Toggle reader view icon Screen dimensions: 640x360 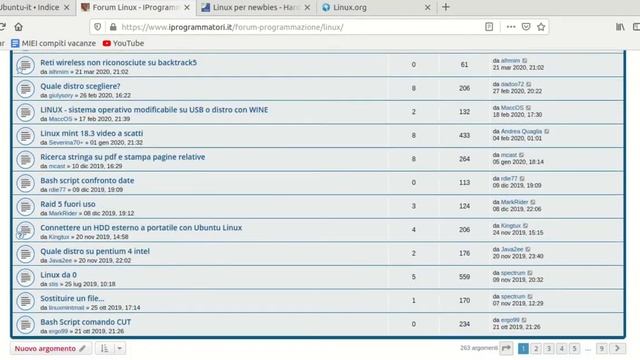489,27
